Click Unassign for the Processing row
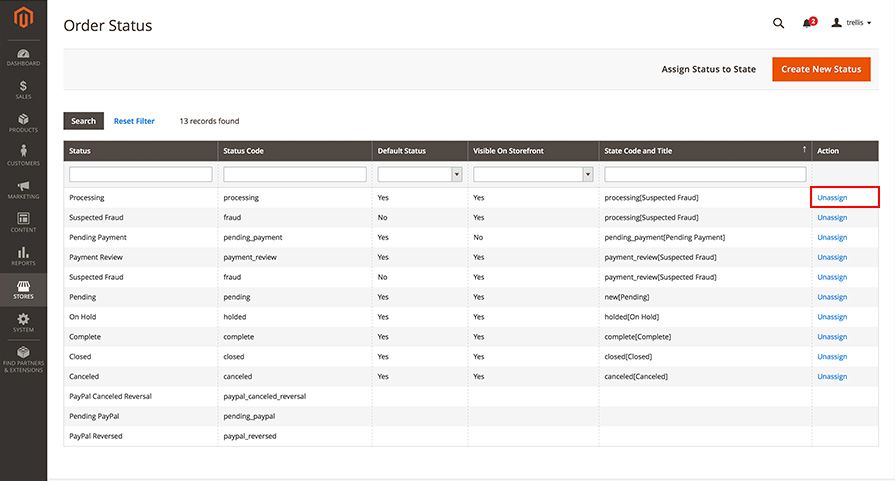The height and width of the screenshot is (481, 895). tap(832, 197)
